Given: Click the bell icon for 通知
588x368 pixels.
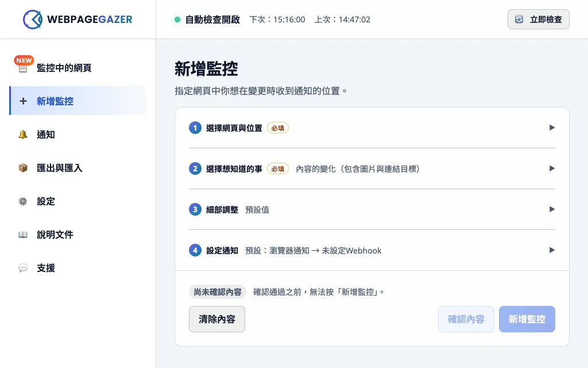Looking at the screenshot, I should click(x=23, y=135).
